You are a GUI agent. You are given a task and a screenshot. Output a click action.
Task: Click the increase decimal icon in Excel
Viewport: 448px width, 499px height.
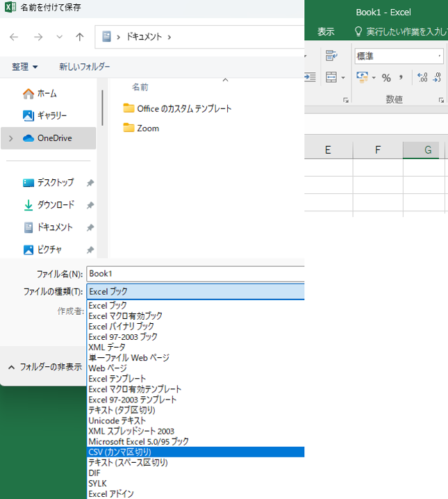422,77
